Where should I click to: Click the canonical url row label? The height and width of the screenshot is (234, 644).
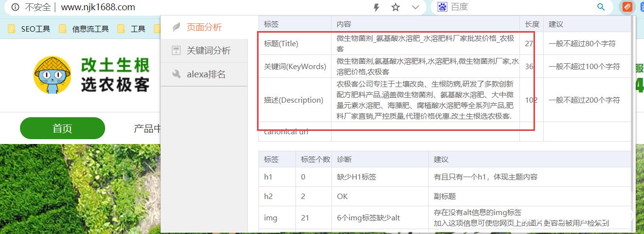pos(286,131)
